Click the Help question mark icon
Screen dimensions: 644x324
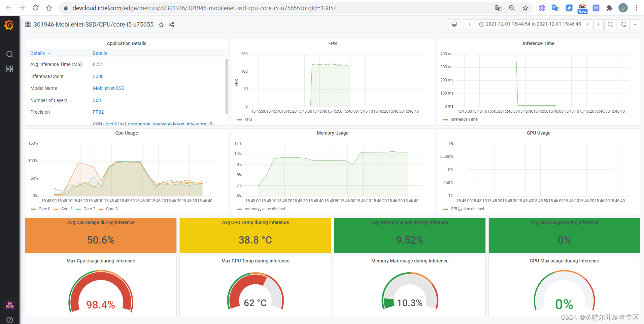pos(9,319)
